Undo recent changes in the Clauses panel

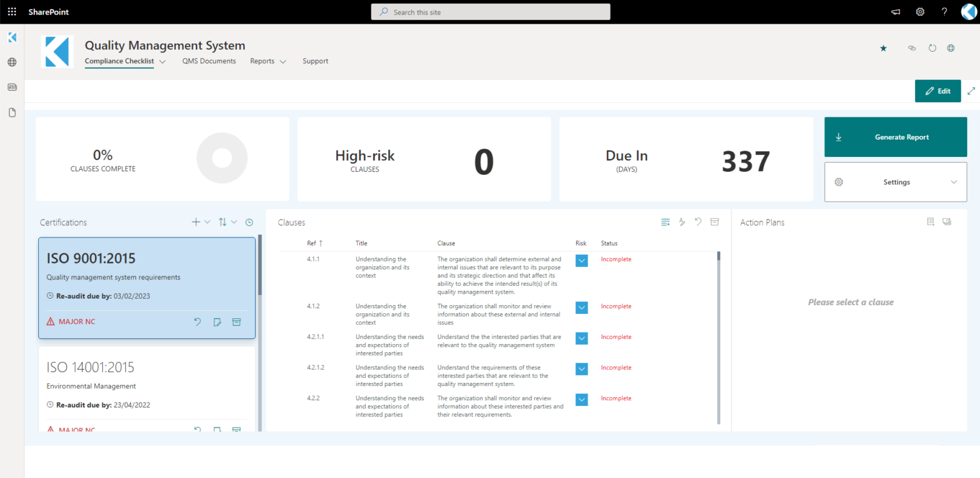[698, 221]
